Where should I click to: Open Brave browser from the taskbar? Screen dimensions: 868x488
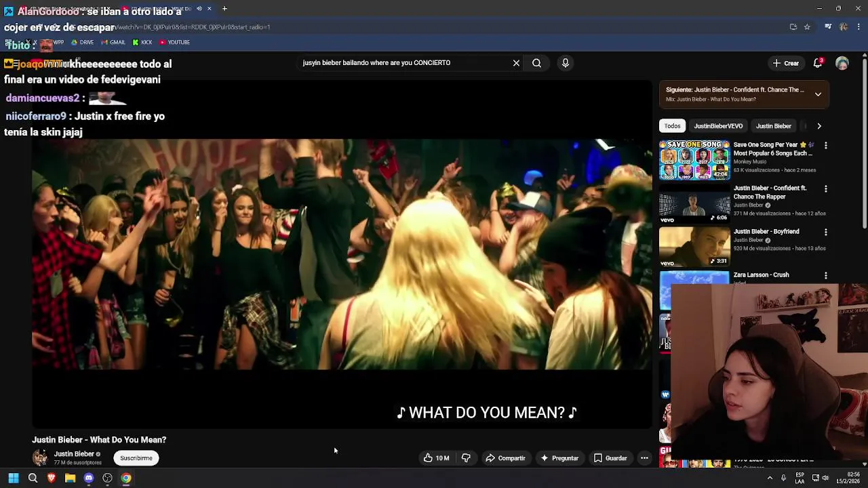point(52,479)
